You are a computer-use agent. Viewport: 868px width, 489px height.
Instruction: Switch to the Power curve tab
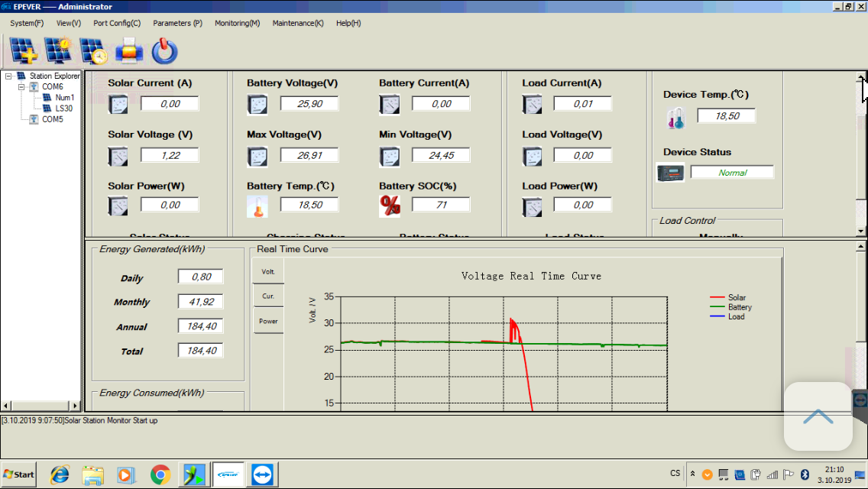[268, 321]
